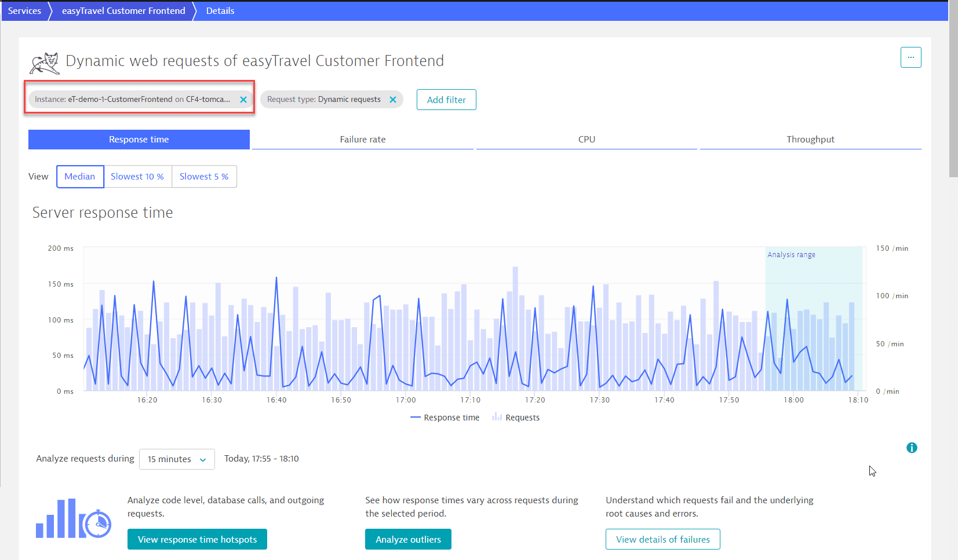Click the Instance filter chip text
This screenshot has height=560, width=958.
132,100
